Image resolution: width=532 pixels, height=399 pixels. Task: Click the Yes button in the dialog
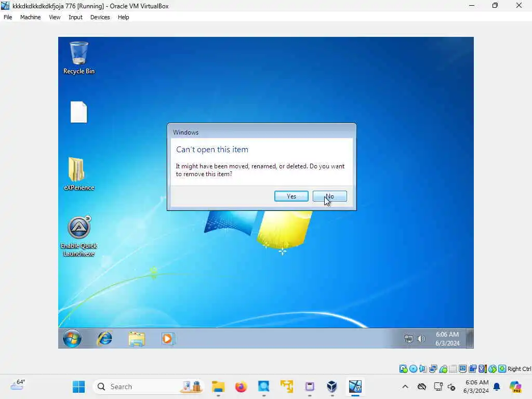(x=291, y=196)
